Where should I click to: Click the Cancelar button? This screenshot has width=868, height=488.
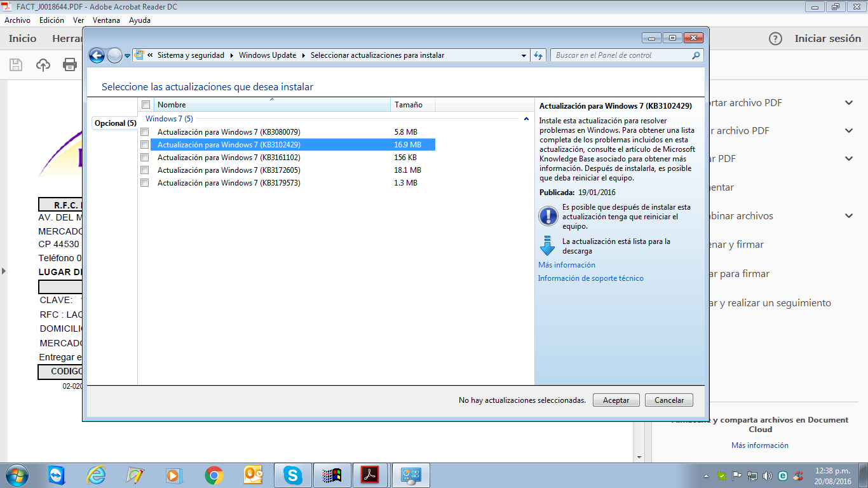(x=669, y=400)
